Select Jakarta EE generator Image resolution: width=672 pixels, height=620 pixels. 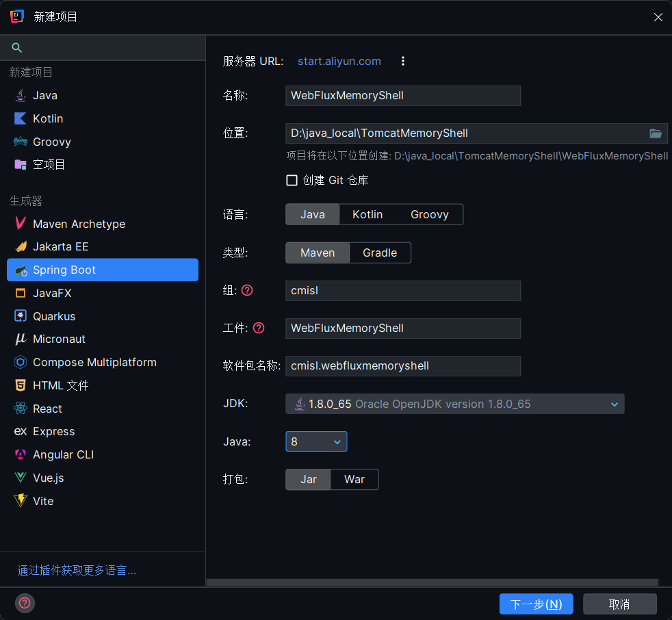[x=103, y=246]
